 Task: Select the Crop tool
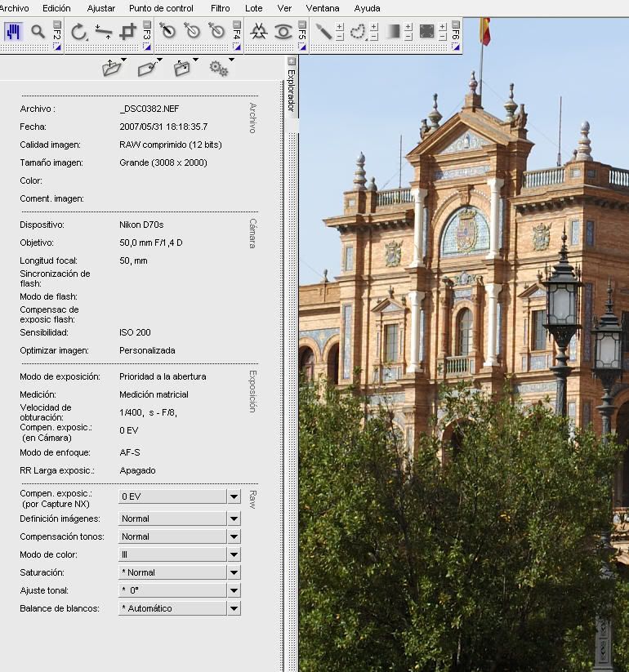tap(127, 32)
